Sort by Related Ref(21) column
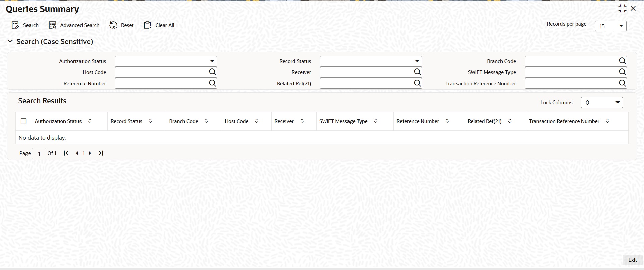This screenshot has height=270, width=644. [510, 121]
